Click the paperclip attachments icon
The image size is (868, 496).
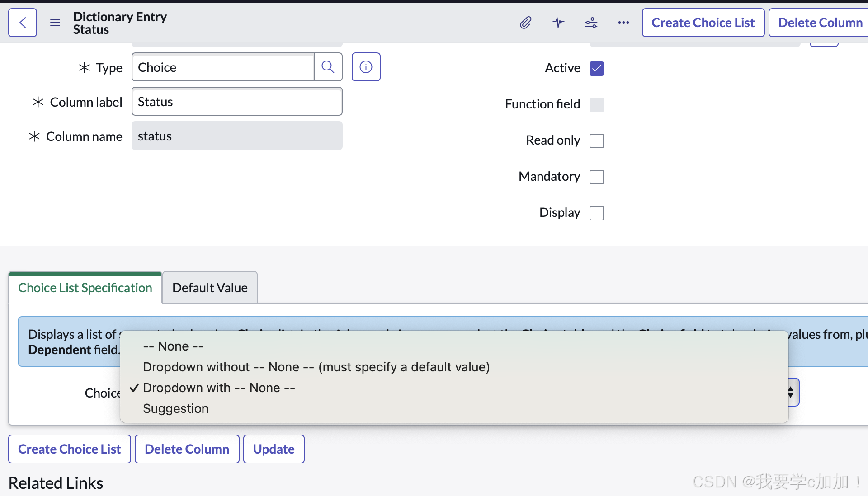point(525,23)
